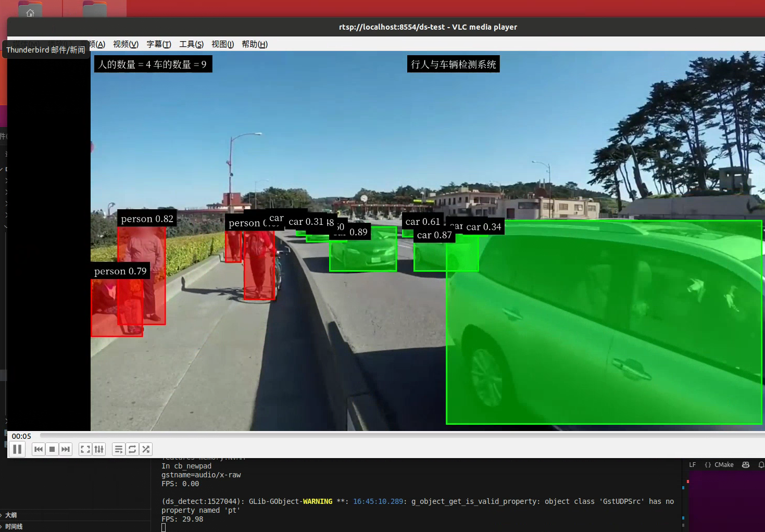Click the VLC seek progress bar
Image resolution: width=765 pixels, height=532 pixels.
(x=402, y=436)
